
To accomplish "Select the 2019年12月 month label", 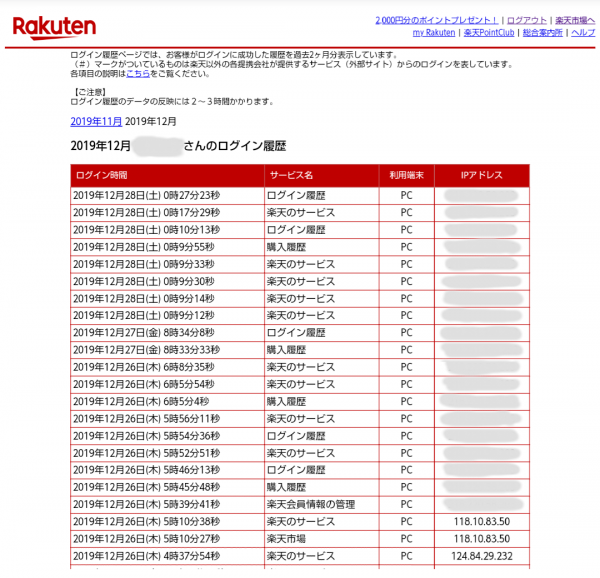I will pyautogui.click(x=151, y=122).
